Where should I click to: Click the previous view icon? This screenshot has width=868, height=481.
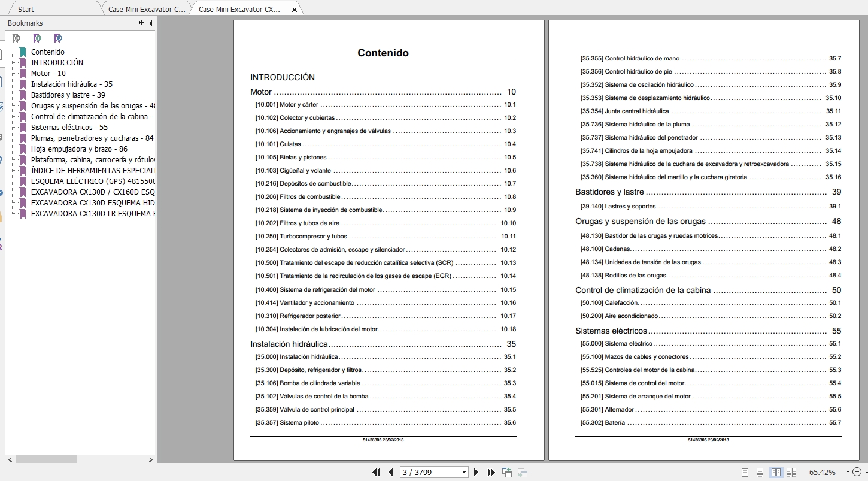pos(507,472)
